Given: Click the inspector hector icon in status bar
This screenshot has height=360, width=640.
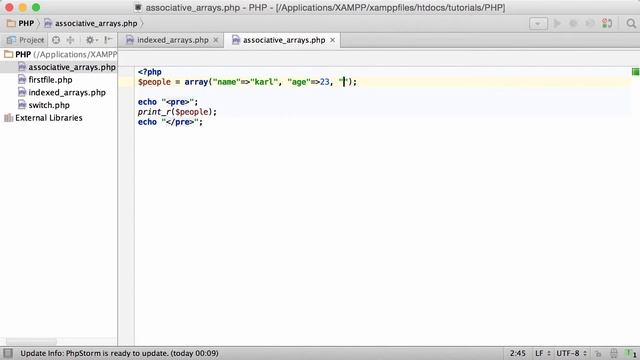Looking at the screenshot, I should point(613,353).
